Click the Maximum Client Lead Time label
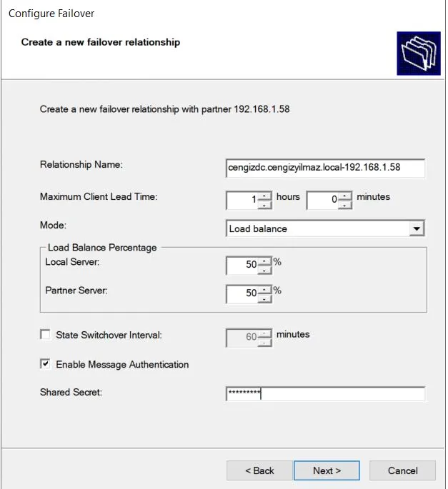 tap(99, 196)
